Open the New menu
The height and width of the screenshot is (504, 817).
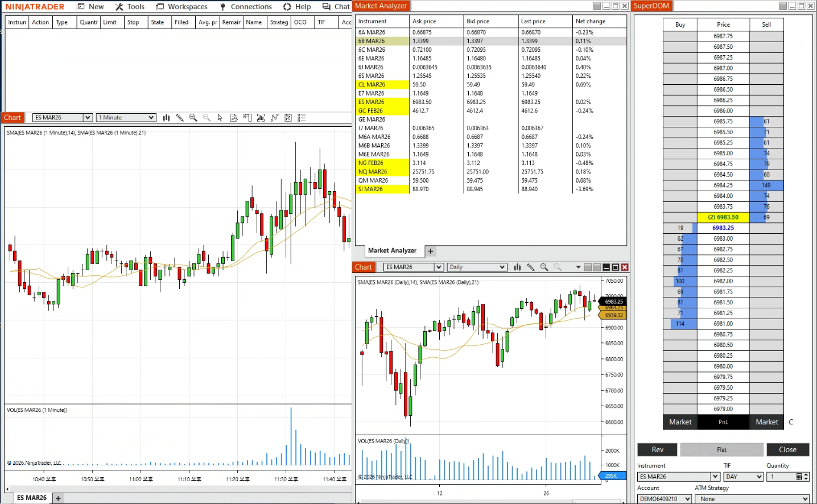click(90, 7)
